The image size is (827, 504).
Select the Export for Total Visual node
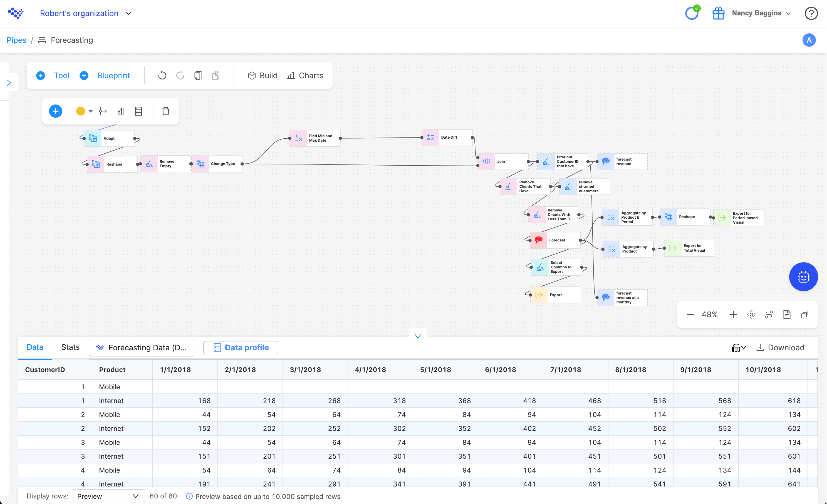point(689,248)
